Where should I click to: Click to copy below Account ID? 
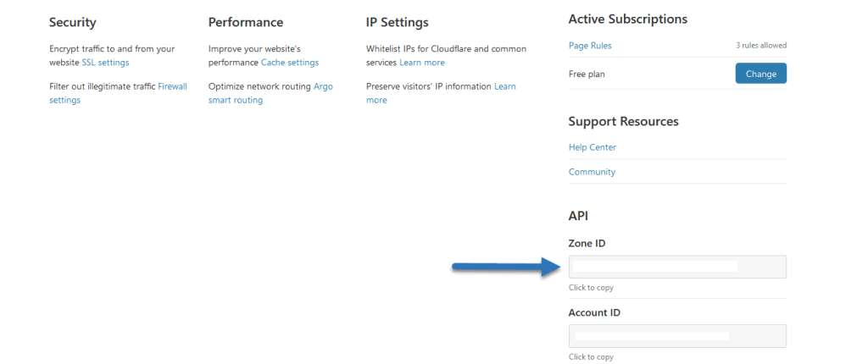(591, 357)
